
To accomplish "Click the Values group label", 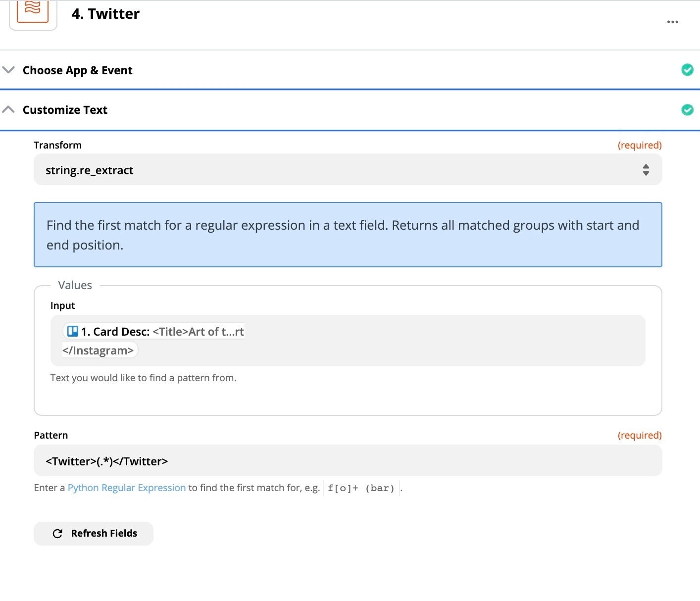I will (x=75, y=285).
